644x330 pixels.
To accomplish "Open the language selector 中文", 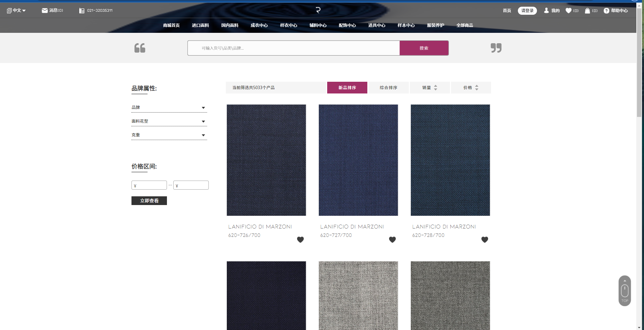I will pos(16,11).
